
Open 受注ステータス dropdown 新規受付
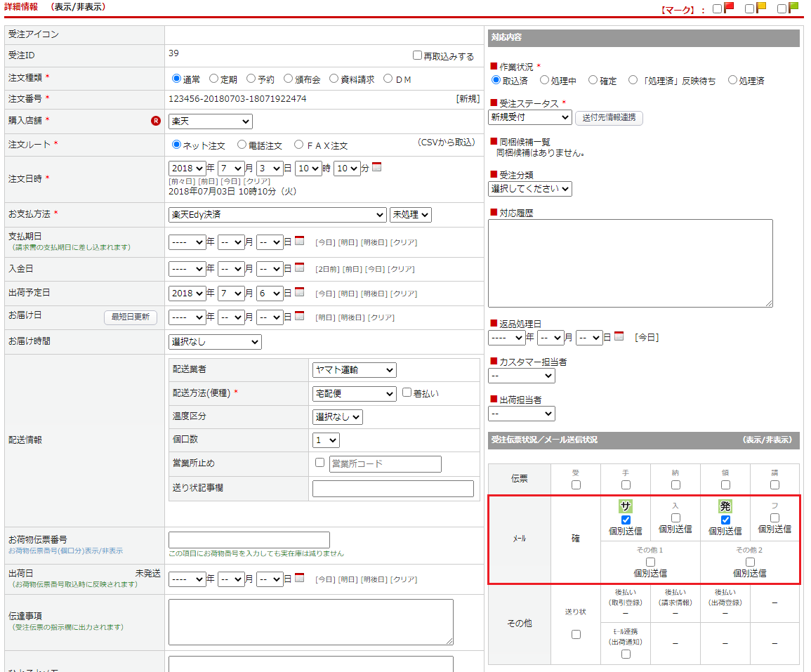click(529, 117)
